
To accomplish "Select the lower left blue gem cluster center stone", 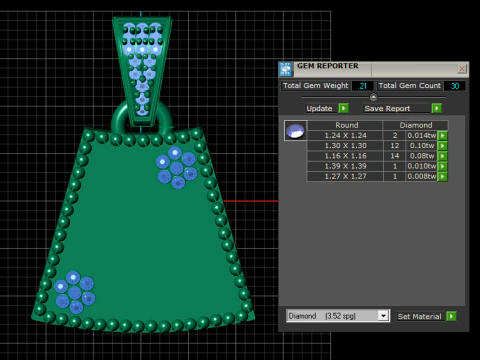I will pos(75,293).
